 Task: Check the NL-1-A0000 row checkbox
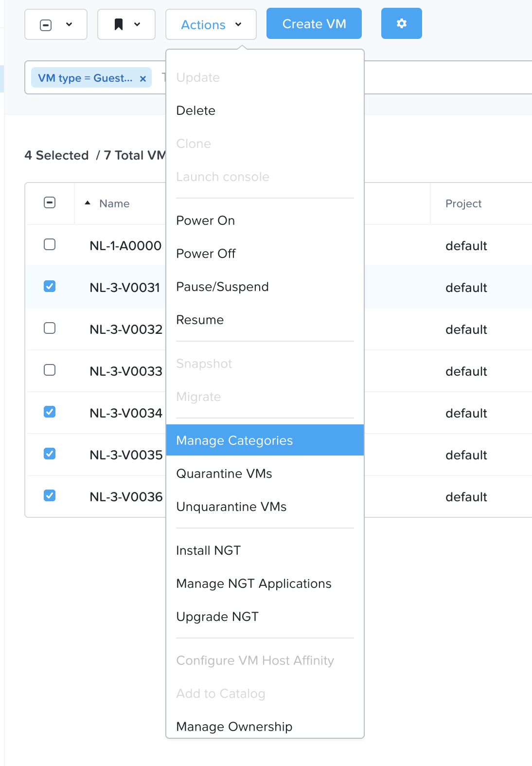pyautogui.click(x=50, y=244)
